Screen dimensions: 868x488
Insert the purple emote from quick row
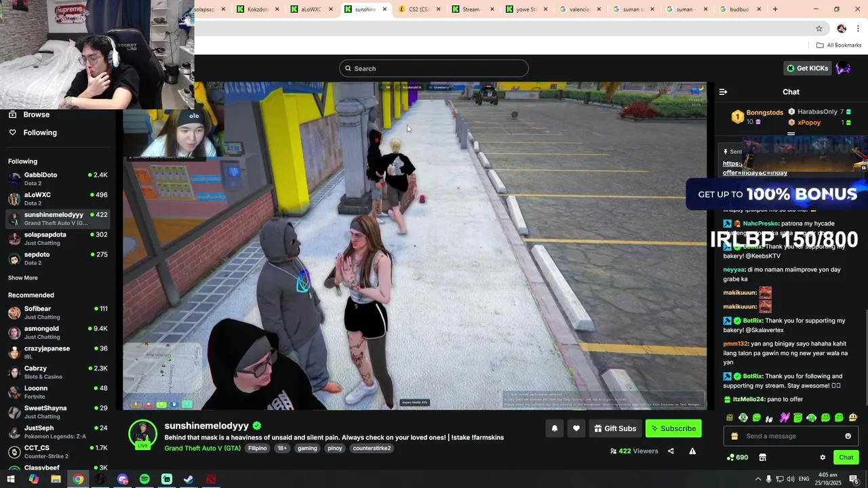pos(784,418)
